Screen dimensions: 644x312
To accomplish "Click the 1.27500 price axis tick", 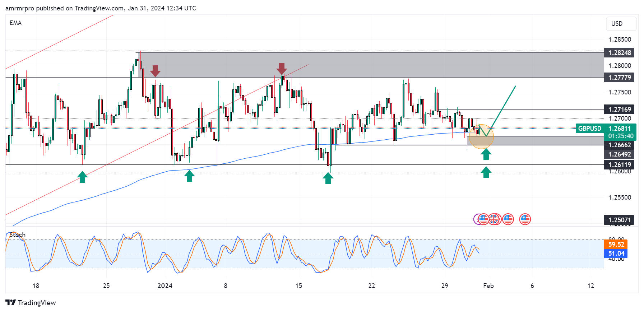I will click(x=620, y=92).
